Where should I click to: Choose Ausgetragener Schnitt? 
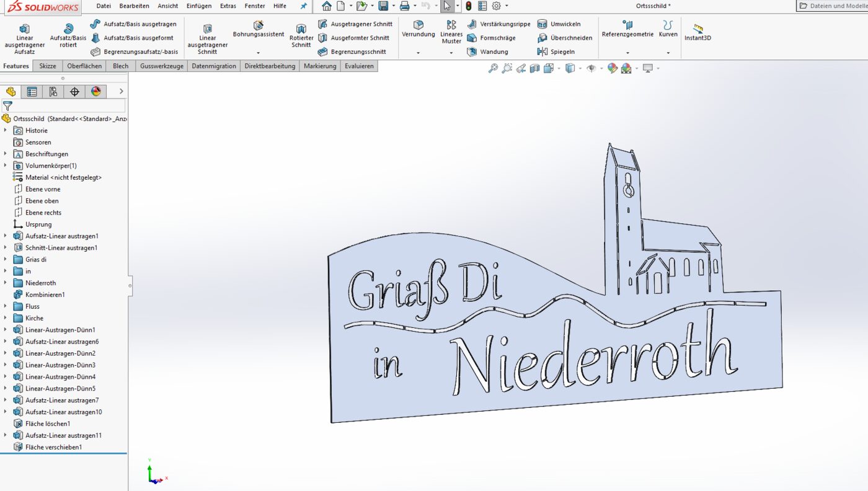pos(355,24)
